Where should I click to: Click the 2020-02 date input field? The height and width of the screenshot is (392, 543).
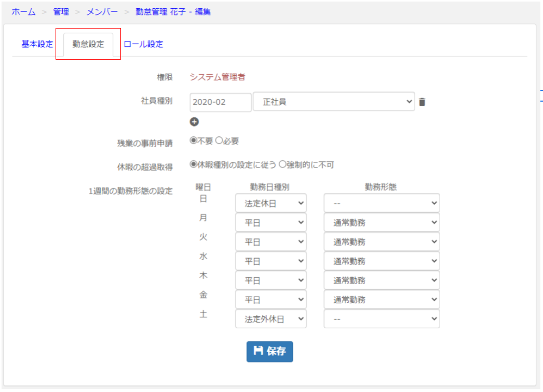[x=220, y=102]
